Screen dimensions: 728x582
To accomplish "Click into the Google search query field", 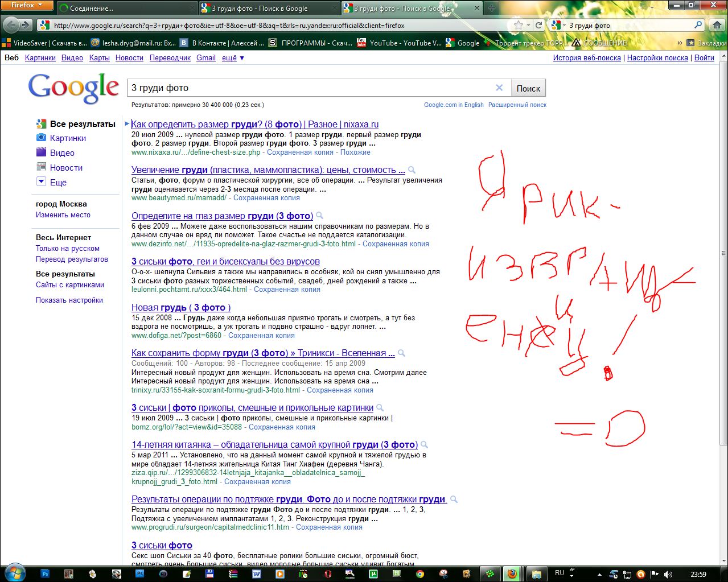I will pos(310,88).
